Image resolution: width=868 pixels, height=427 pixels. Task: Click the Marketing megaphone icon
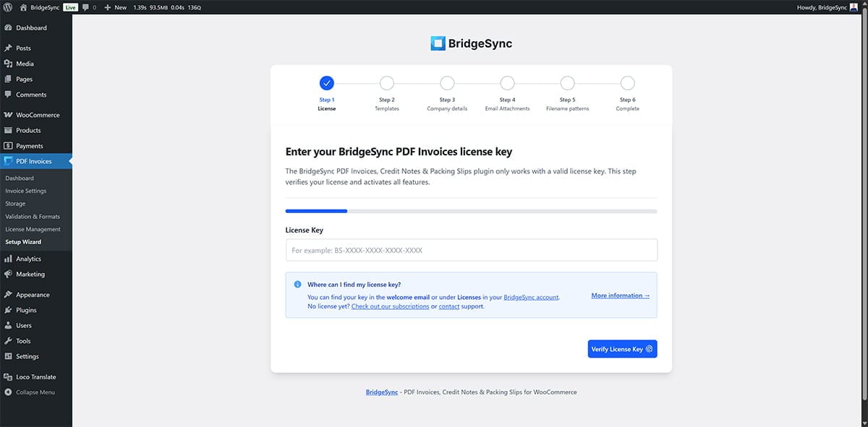8,275
